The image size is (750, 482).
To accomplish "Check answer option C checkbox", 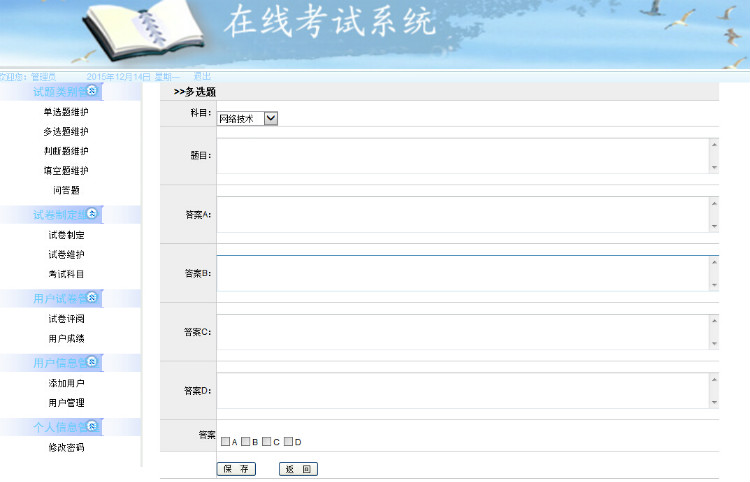I will 266,441.
